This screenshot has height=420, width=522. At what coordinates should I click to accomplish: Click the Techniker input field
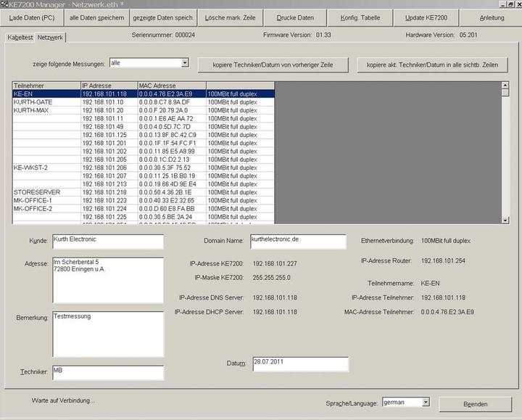pyautogui.click(x=108, y=373)
